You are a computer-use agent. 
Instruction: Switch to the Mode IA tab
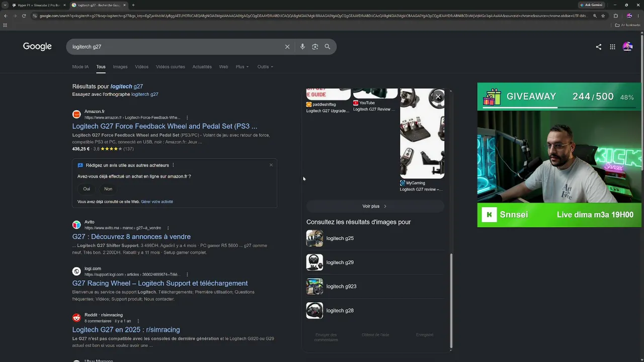80,67
